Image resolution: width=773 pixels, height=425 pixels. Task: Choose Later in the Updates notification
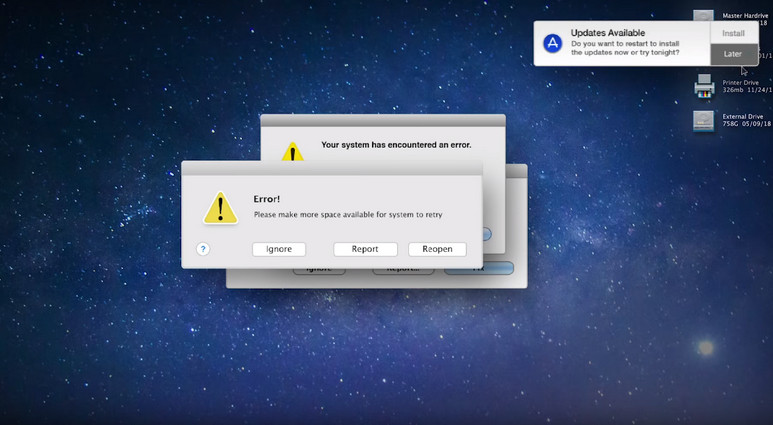click(x=733, y=54)
